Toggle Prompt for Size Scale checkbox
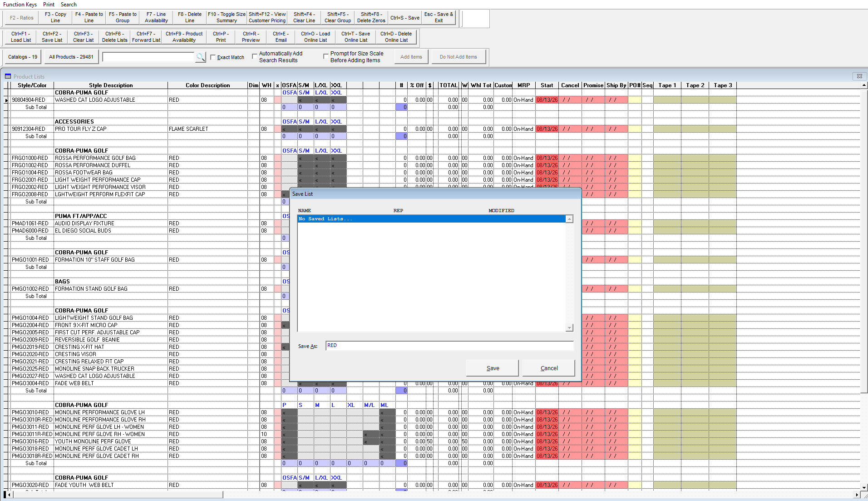This screenshot has width=868, height=501. tap(325, 56)
